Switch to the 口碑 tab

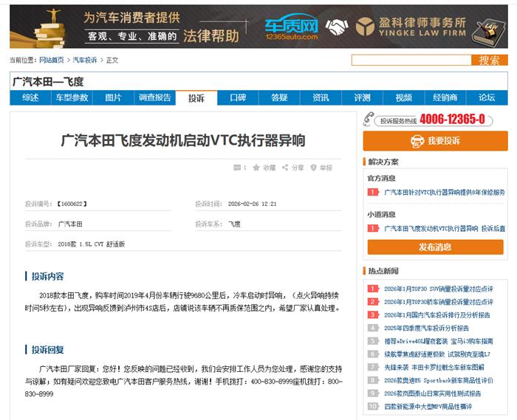tap(238, 97)
